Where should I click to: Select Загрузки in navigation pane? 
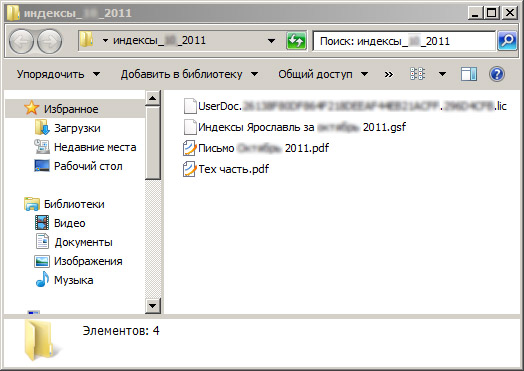click(x=77, y=128)
